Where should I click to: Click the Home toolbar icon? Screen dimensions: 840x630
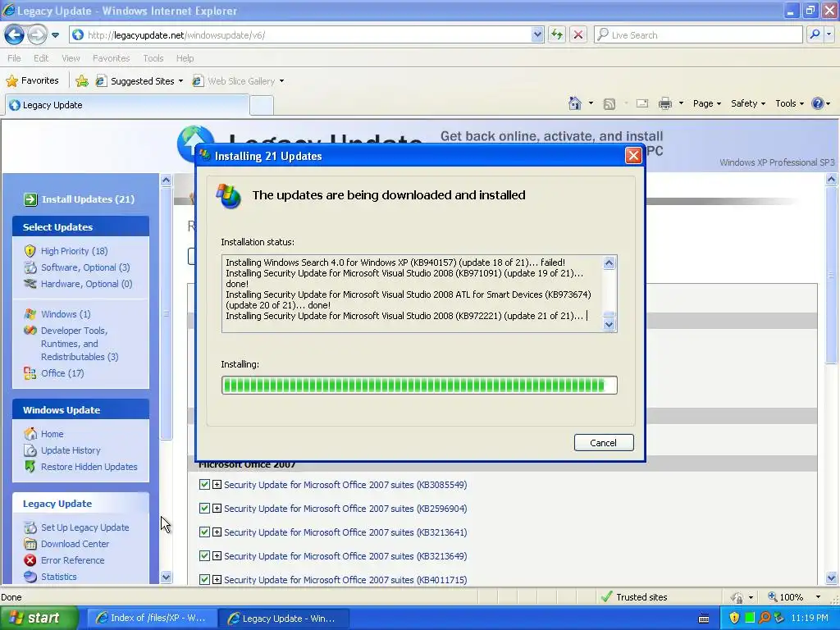coord(575,103)
